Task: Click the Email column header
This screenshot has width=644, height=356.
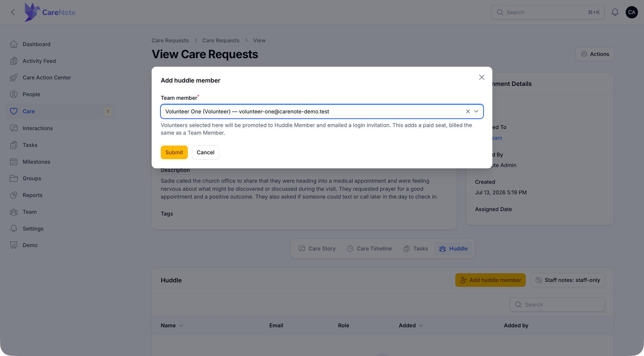Action: (x=276, y=325)
